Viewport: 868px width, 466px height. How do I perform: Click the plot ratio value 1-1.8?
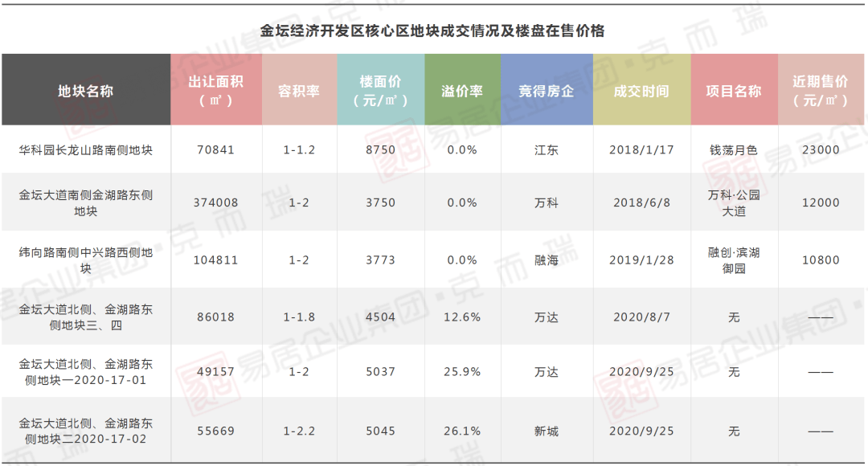pyautogui.click(x=299, y=317)
